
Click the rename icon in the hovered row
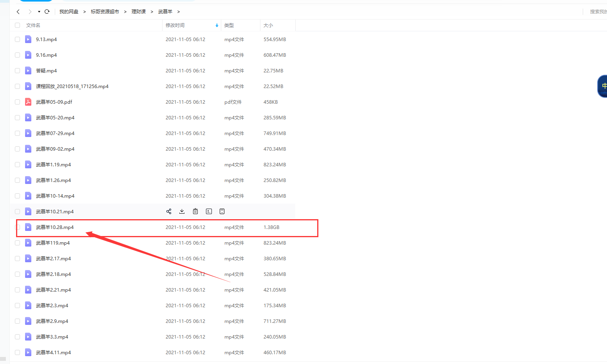[209, 211]
